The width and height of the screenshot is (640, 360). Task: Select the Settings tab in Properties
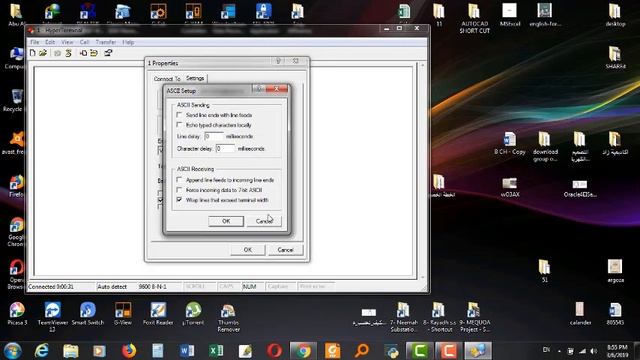(x=195, y=78)
